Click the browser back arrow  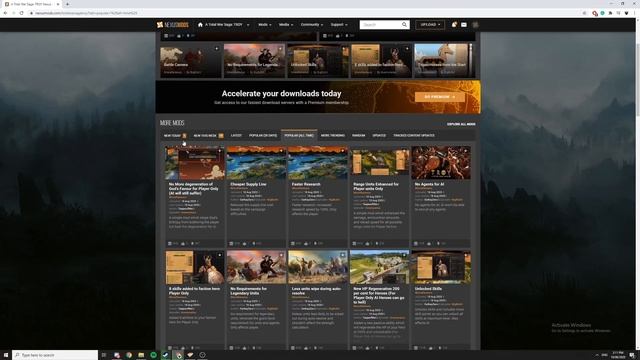tap(5, 13)
